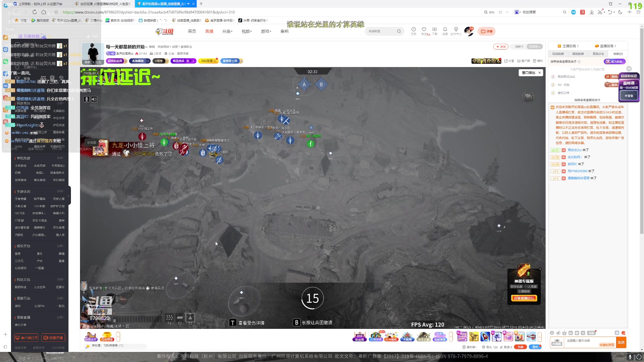The image size is (644, 362).
Task: Click the 福利 gift icon
Action: click(538, 61)
